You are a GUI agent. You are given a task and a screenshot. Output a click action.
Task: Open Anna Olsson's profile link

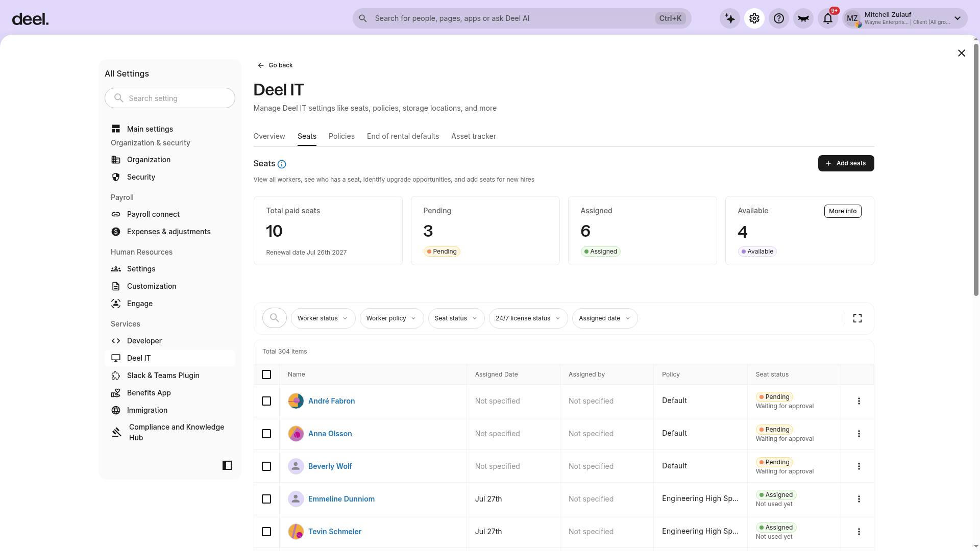click(330, 434)
